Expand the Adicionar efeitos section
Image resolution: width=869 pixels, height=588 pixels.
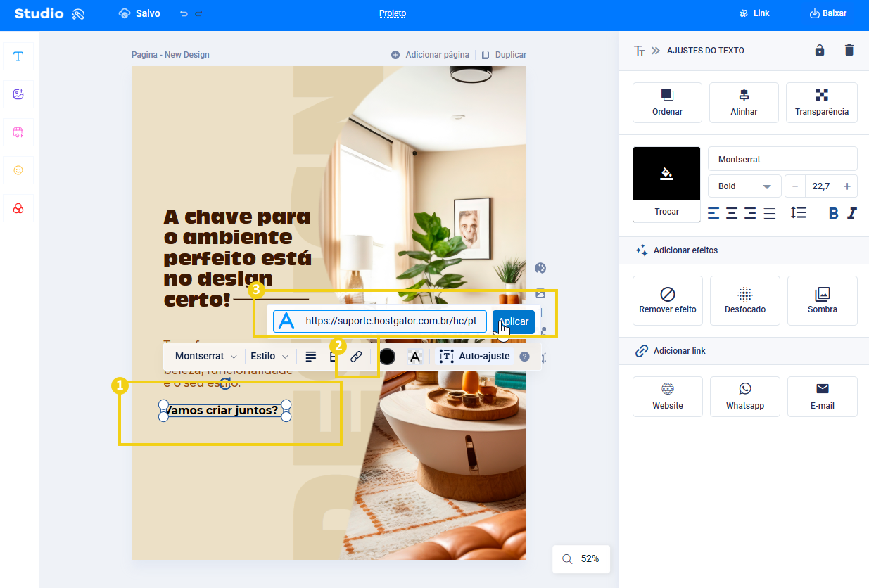(743, 250)
